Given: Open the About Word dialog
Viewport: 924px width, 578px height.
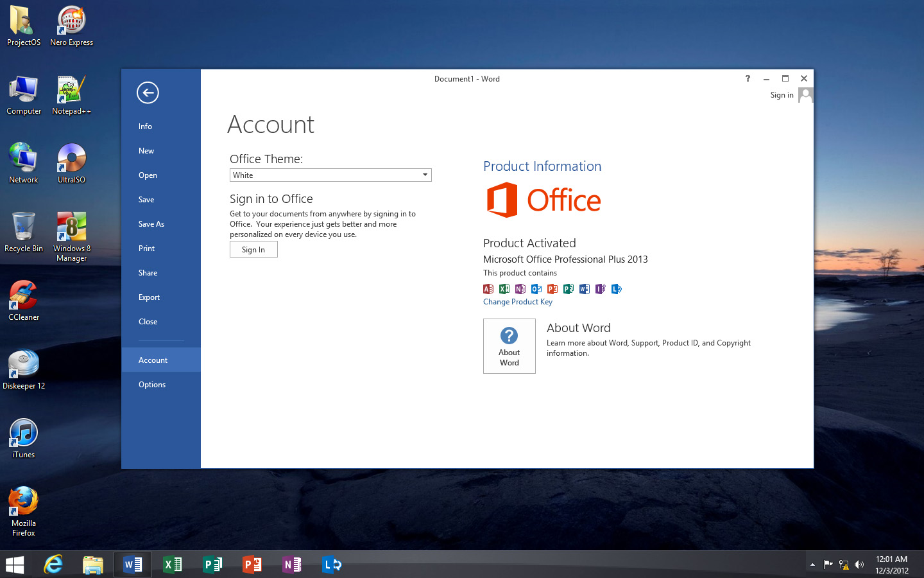Looking at the screenshot, I should pos(509,346).
